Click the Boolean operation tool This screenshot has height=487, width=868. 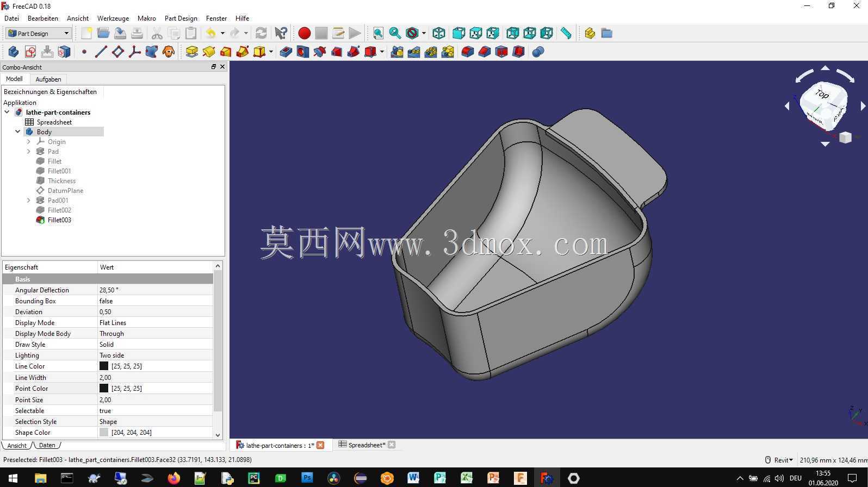[x=538, y=52]
